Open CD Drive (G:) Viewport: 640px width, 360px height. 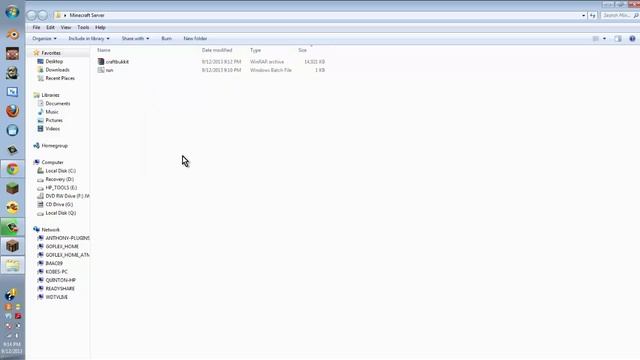pyautogui.click(x=59, y=204)
